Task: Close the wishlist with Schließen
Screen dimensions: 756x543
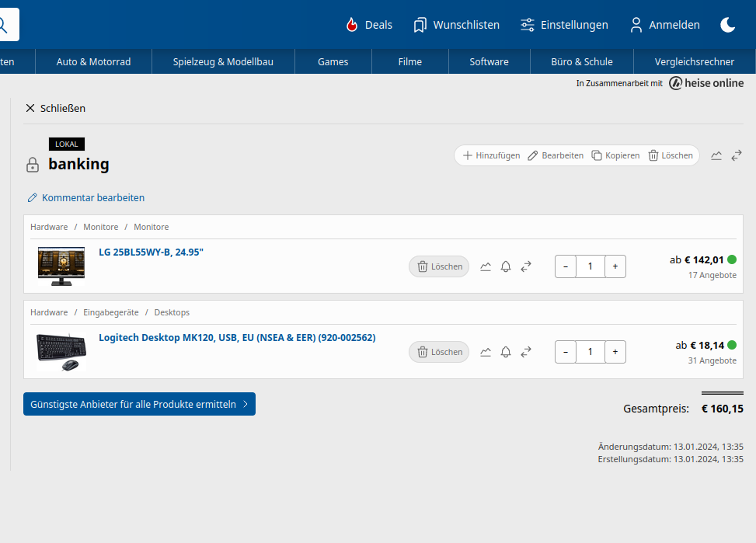Action: (55, 108)
